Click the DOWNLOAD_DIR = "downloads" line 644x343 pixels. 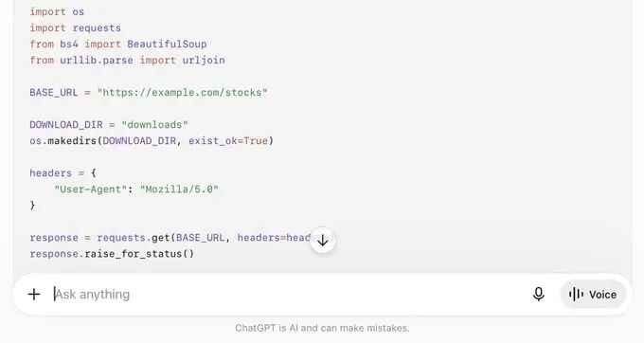point(109,124)
